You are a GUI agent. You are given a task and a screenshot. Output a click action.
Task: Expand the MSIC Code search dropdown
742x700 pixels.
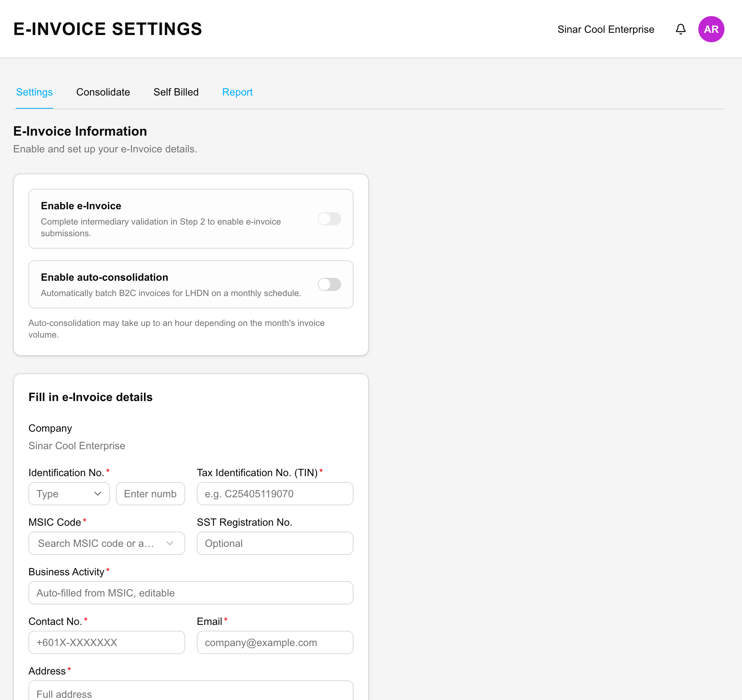point(107,543)
